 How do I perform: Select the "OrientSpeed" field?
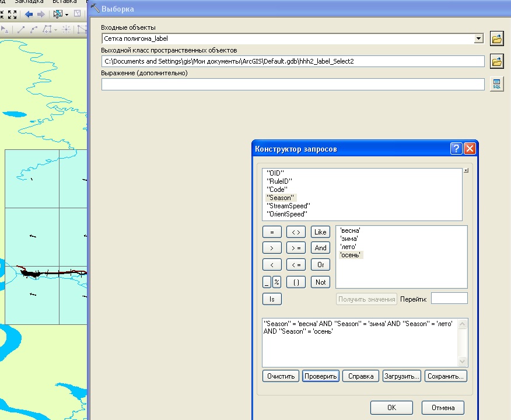(x=287, y=214)
